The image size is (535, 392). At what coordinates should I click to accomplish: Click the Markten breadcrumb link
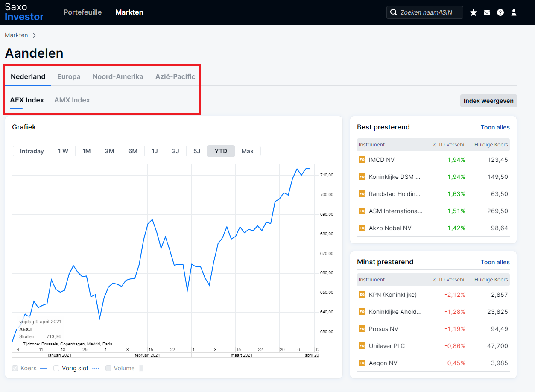[16, 35]
